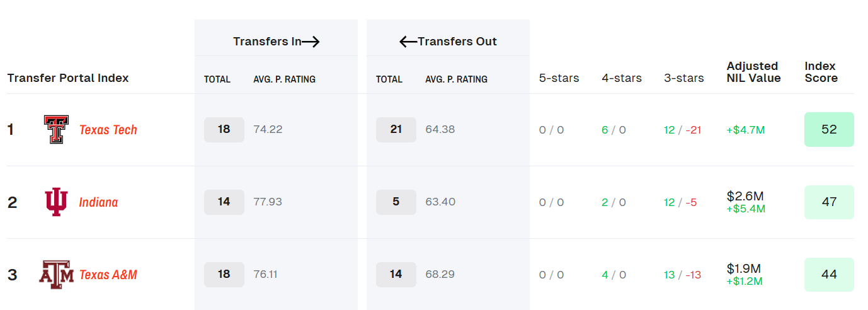Screen dimensions: 868x310
Task: Click Texas Tech's Transfers Out total of 21
Action: pyautogui.click(x=396, y=129)
